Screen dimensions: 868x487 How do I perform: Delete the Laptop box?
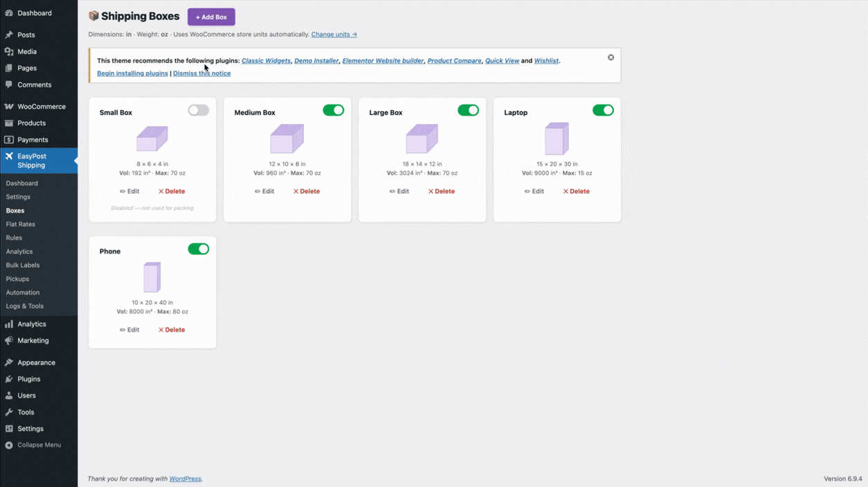(577, 191)
